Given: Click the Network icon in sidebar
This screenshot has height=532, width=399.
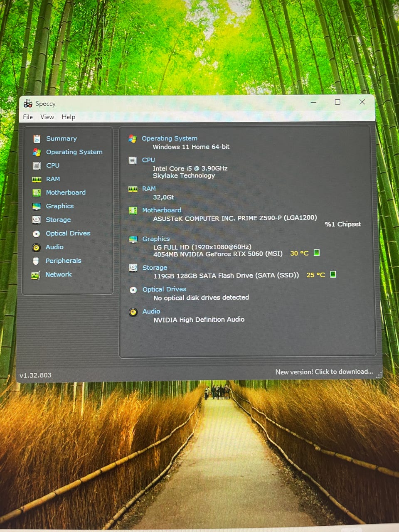Looking at the screenshot, I should point(36,275).
